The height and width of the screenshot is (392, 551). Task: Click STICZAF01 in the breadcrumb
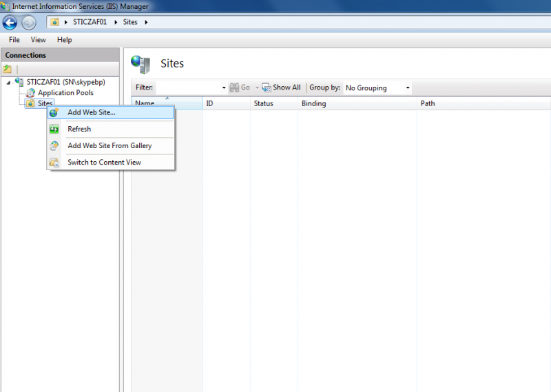(x=90, y=22)
